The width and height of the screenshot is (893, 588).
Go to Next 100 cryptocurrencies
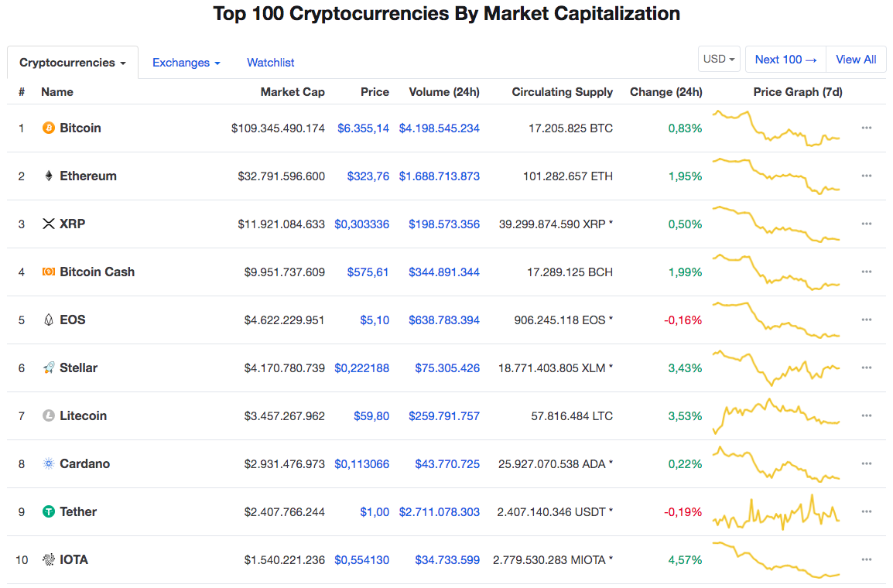(785, 60)
